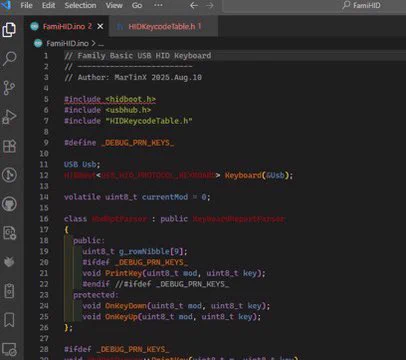Click 'Keyboard(&Usb);' on line 12

(259, 175)
